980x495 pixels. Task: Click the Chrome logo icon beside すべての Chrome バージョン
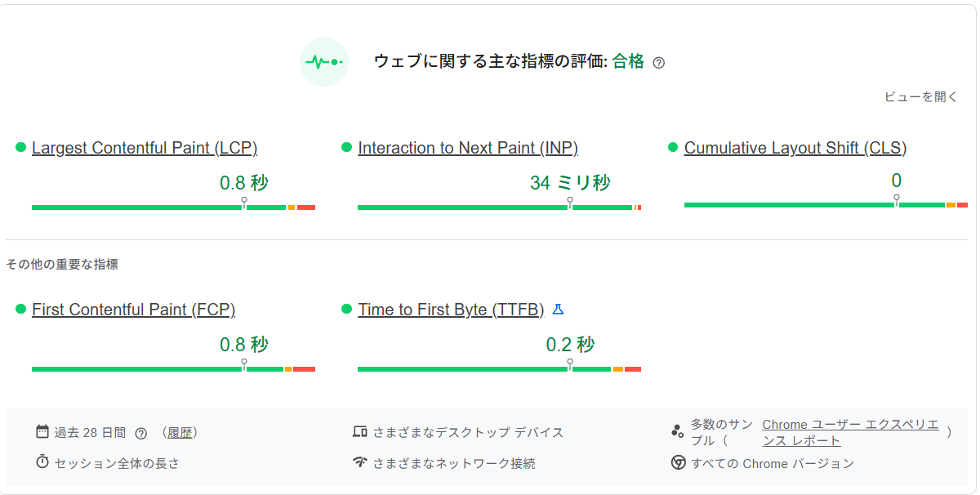coord(678,462)
